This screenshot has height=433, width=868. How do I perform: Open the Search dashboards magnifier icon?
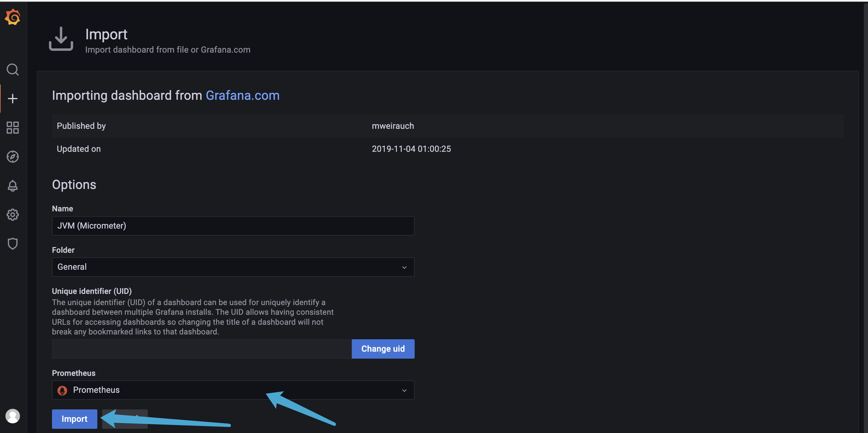(x=13, y=70)
